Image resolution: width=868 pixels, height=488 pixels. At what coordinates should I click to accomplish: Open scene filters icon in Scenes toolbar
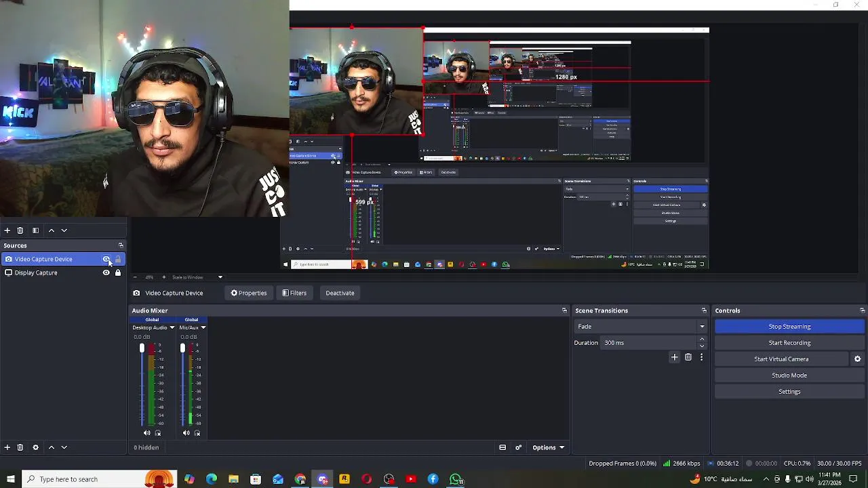pyautogui.click(x=36, y=230)
